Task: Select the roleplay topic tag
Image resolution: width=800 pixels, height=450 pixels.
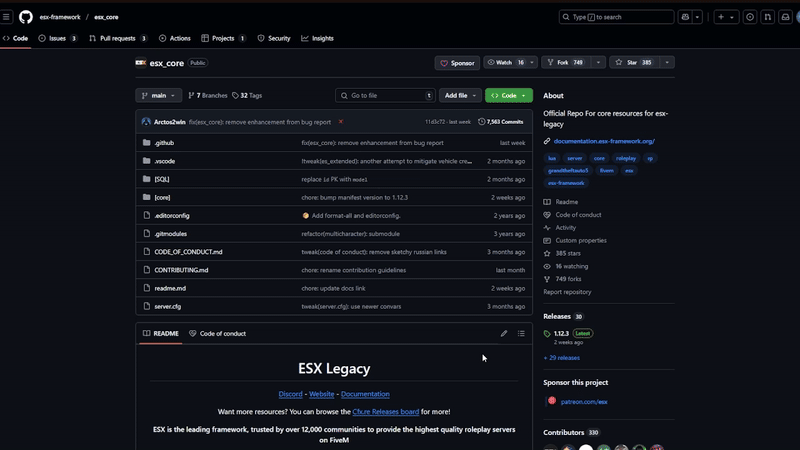Action: [626, 158]
